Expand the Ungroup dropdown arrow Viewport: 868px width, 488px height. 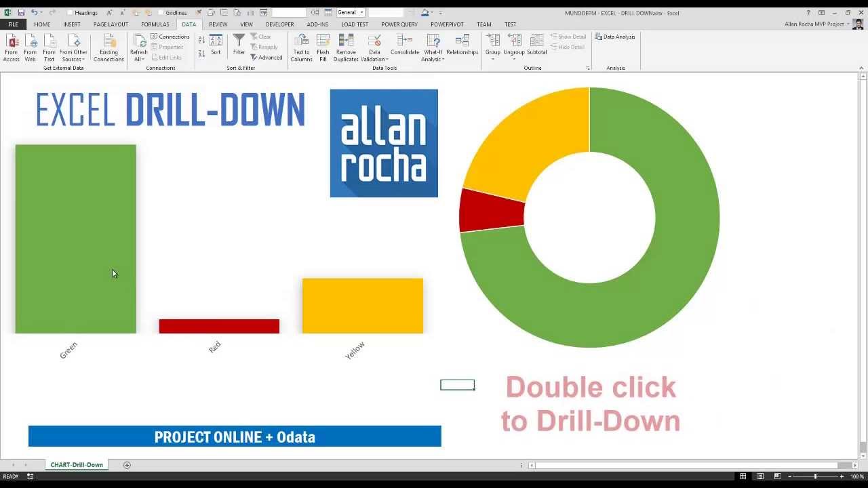tap(514, 60)
